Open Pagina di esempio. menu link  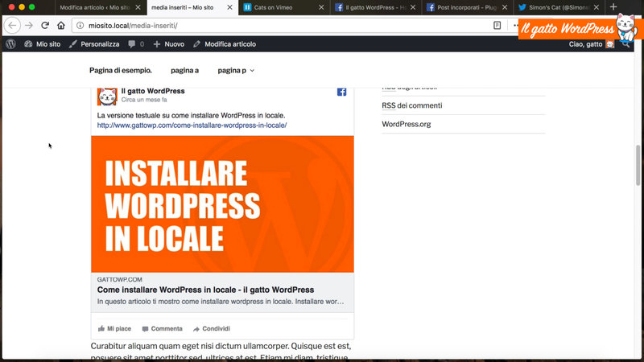pos(121,70)
